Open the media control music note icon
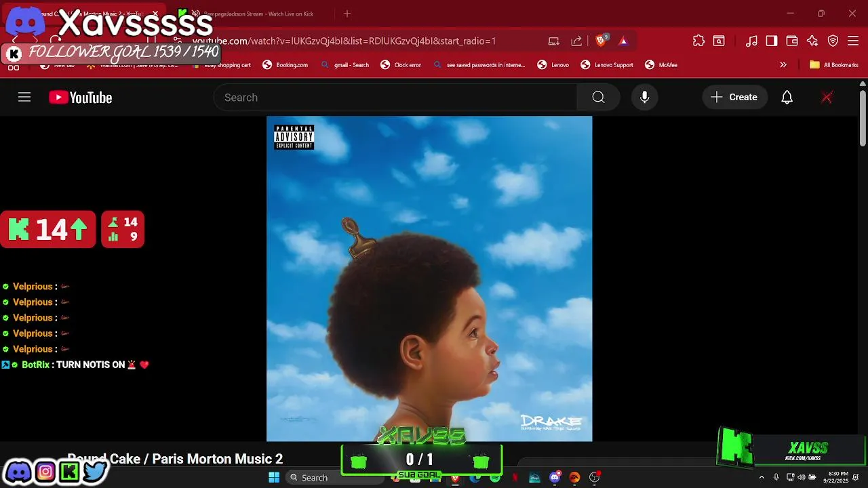Screen dimensions: 868x488 tap(751, 41)
